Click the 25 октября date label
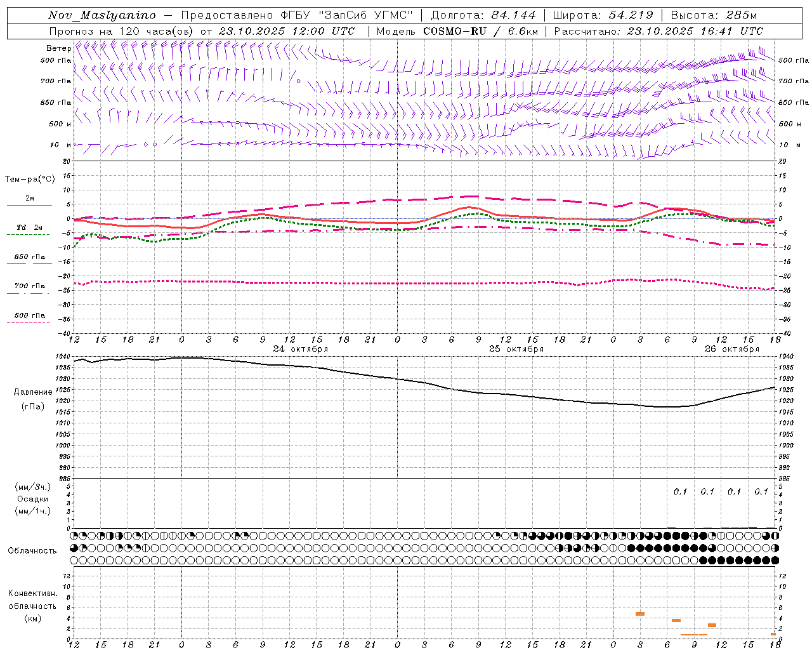 pyautogui.click(x=516, y=349)
